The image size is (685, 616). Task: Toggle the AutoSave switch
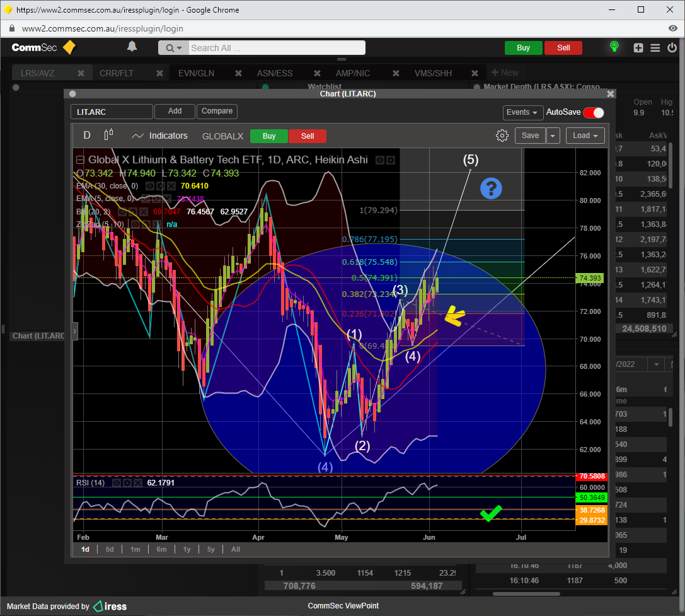pyautogui.click(x=594, y=112)
